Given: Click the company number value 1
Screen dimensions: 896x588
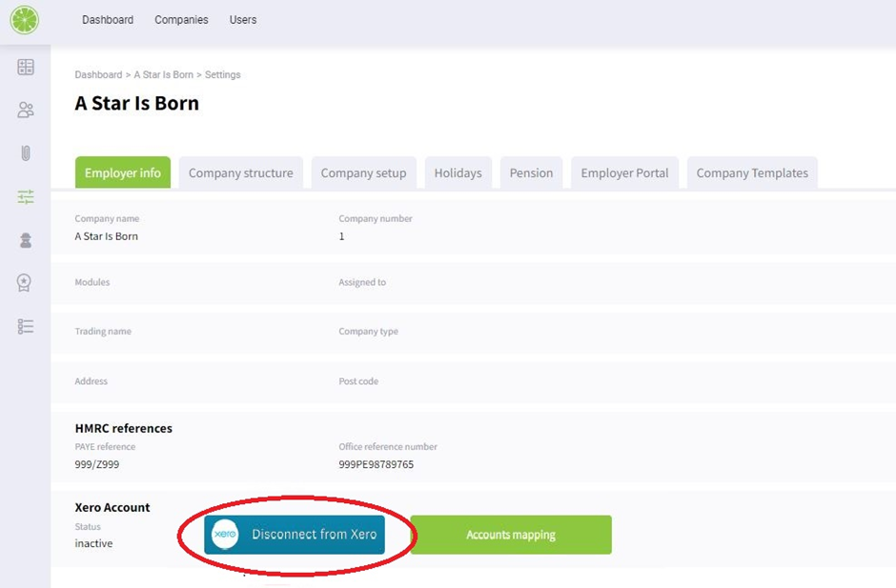Looking at the screenshot, I should tap(341, 236).
